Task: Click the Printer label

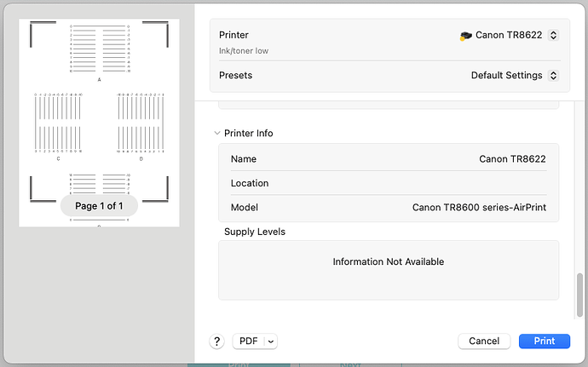Action: 233,35
